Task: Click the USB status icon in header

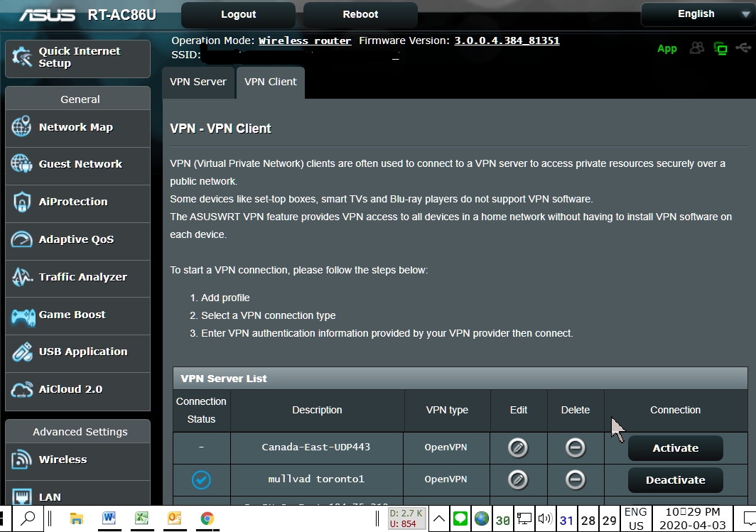Action: pyautogui.click(x=743, y=48)
